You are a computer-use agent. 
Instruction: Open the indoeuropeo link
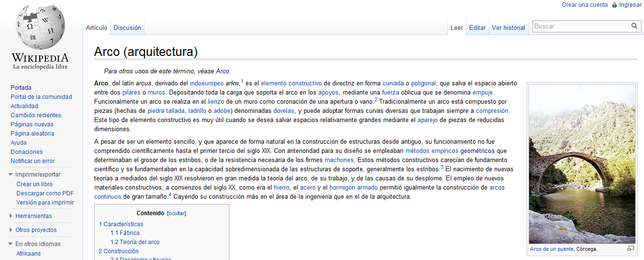click(x=207, y=83)
